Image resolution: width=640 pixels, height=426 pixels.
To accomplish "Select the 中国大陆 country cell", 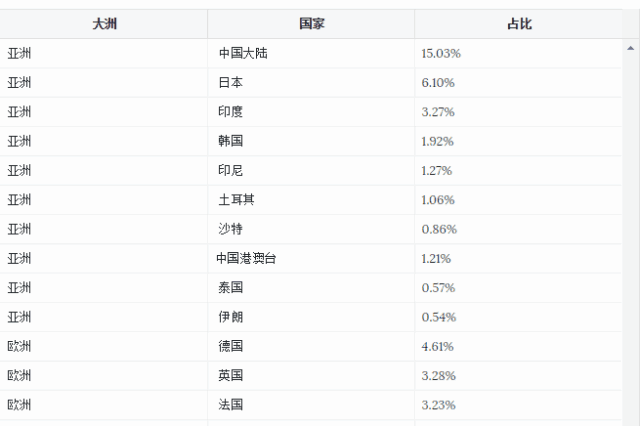I will click(x=243, y=54).
